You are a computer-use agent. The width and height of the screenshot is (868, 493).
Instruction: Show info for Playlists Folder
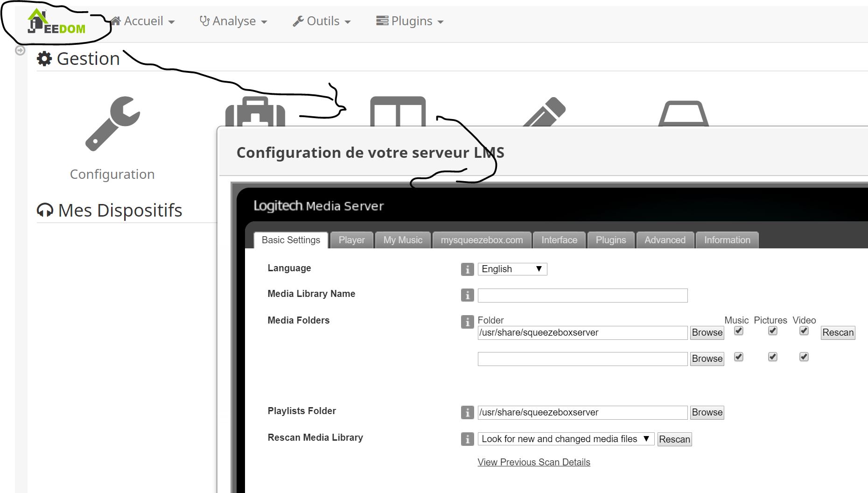(467, 412)
